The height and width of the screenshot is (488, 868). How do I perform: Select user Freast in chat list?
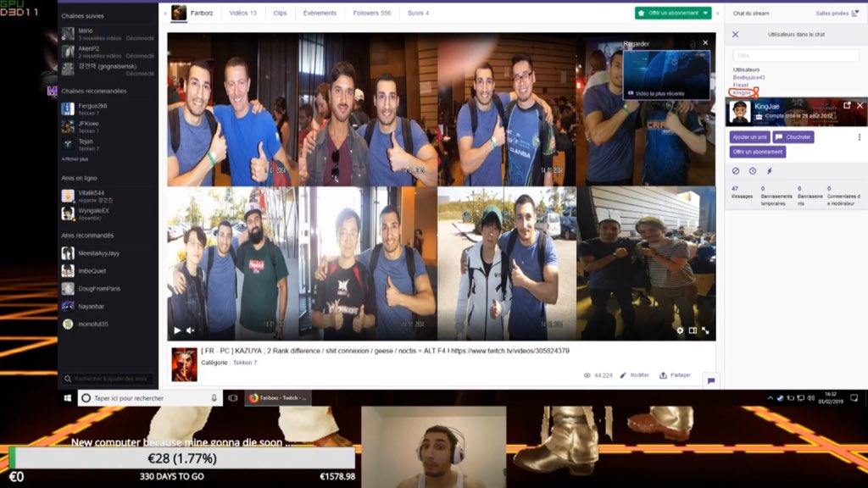pos(741,86)
